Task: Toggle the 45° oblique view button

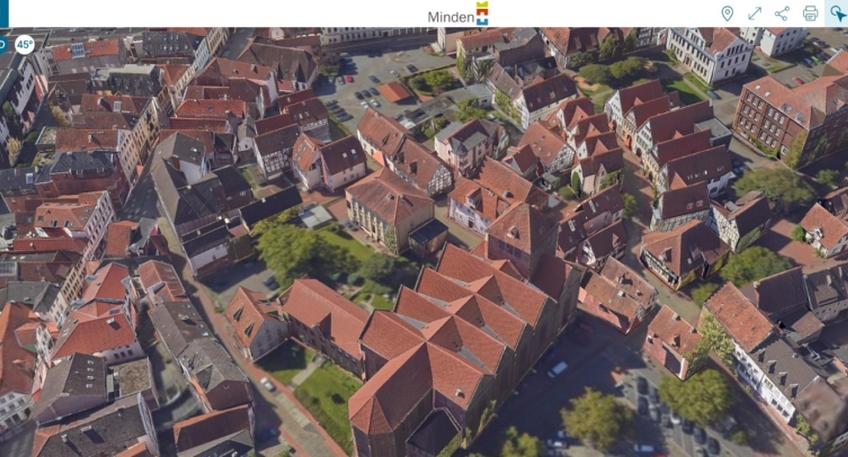Action: pyautogui.click(x=24, y=44)
